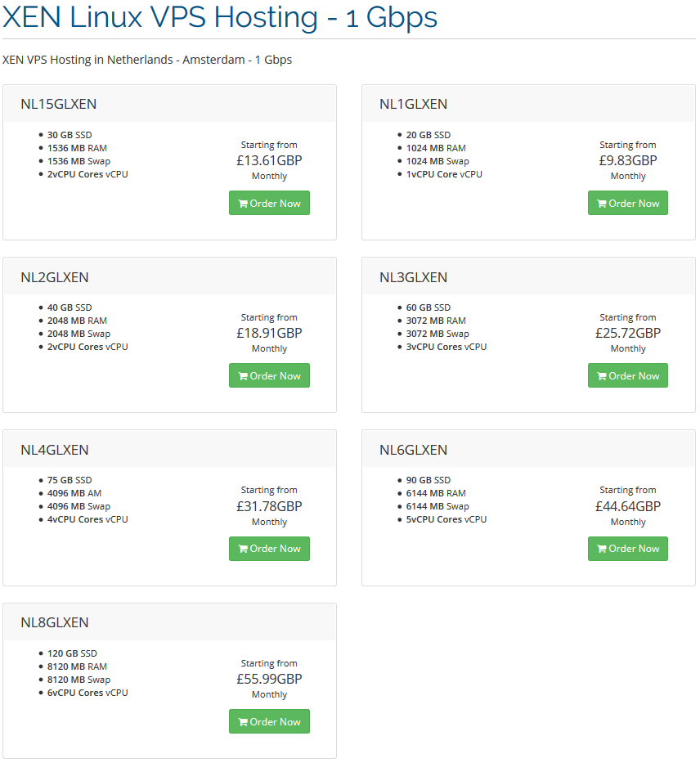Click the "3vCPU Cores vCPU" spec line
The height and width of the screenshot is (763, 700).
click(446, 347)
